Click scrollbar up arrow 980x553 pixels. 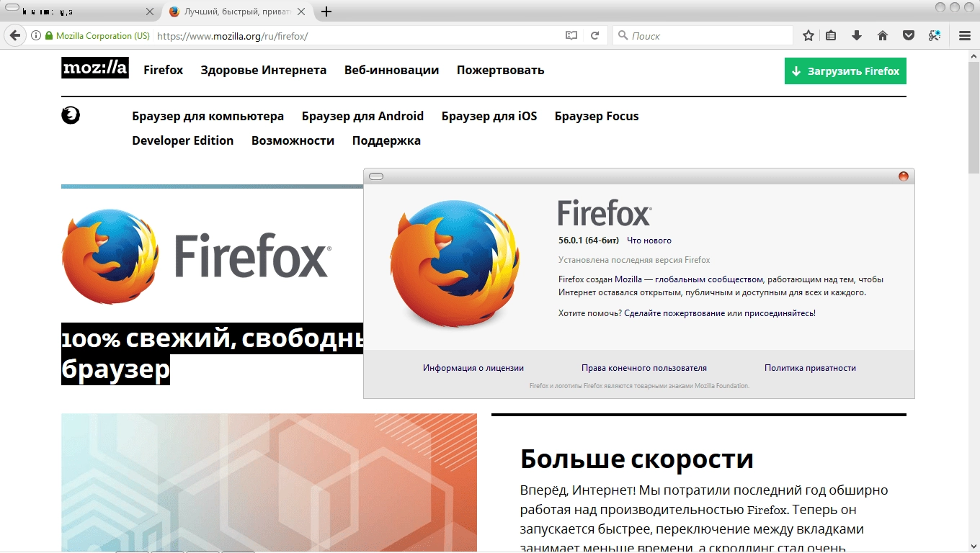tap(974, 55)
